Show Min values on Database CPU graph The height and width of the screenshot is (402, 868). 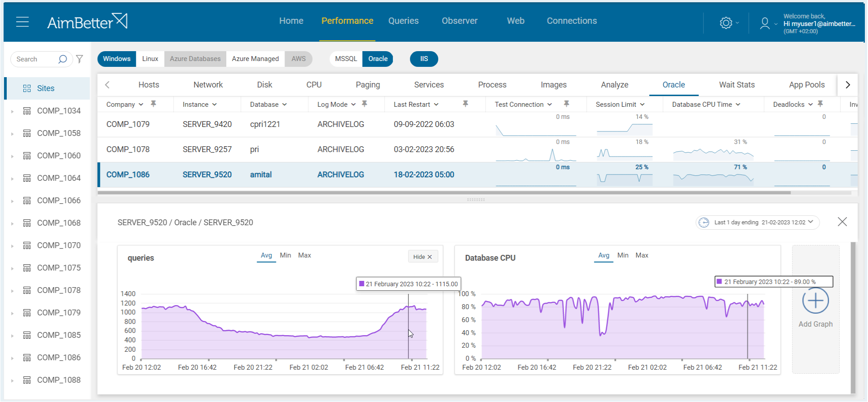point(623,255)
